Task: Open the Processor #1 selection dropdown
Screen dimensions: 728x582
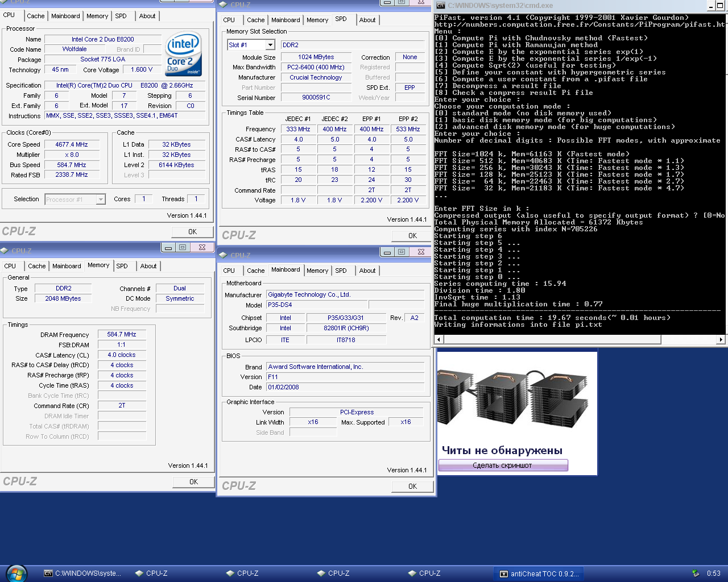Action: [x=101, y=199]
